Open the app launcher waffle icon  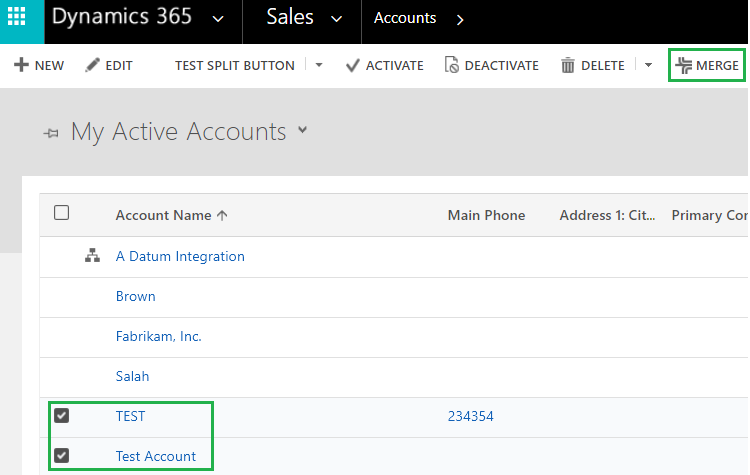17,17
